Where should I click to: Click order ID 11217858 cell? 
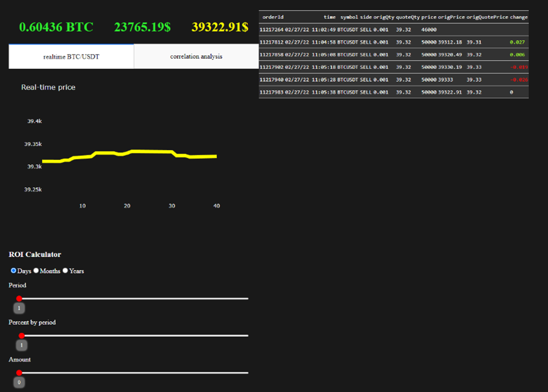[271, 55]
